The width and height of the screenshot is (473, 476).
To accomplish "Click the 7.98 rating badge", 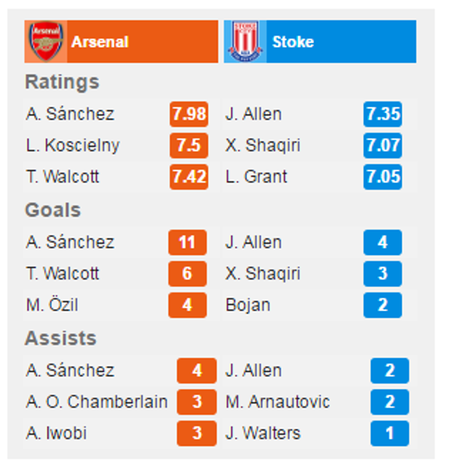I will 189,114.
